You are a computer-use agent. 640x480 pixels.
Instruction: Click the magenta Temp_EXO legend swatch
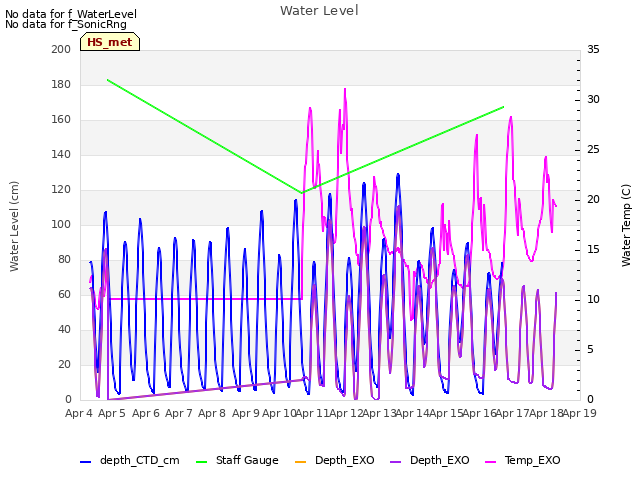490,462
